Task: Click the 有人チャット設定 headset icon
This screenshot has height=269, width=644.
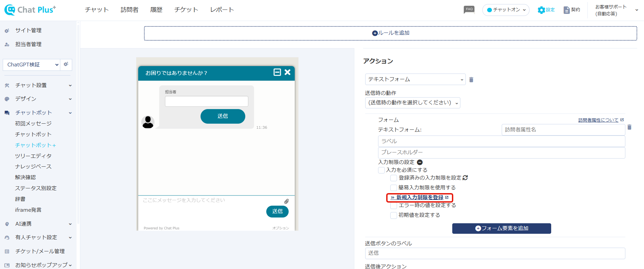Action: pyautogui.click(x=7, y=237)
